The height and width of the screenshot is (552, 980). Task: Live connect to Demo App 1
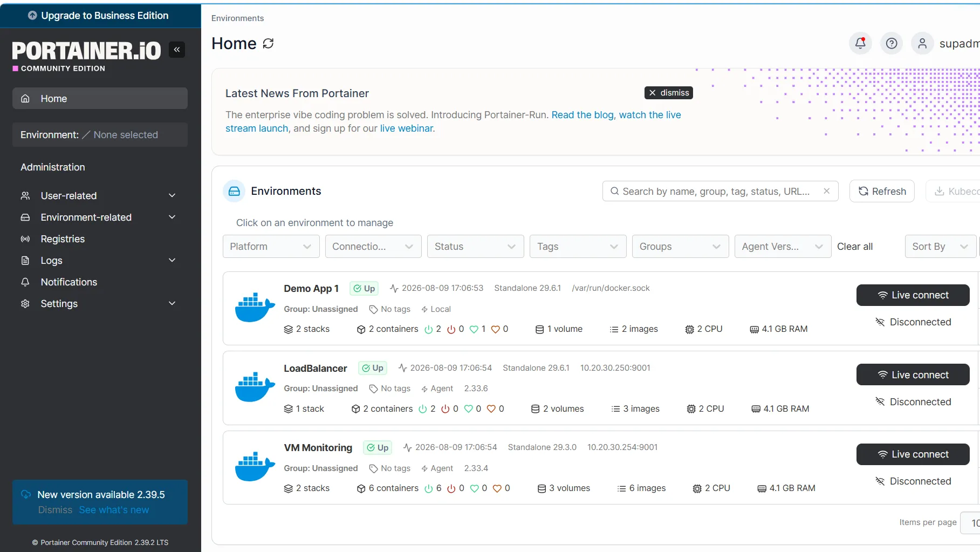click(x=913, y=295)
